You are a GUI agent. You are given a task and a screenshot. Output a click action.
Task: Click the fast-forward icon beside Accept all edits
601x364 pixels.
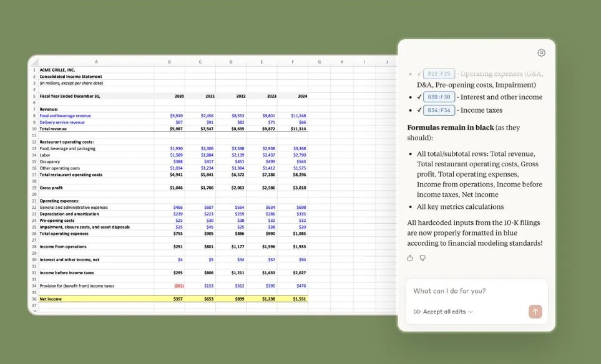coord(416,312)
